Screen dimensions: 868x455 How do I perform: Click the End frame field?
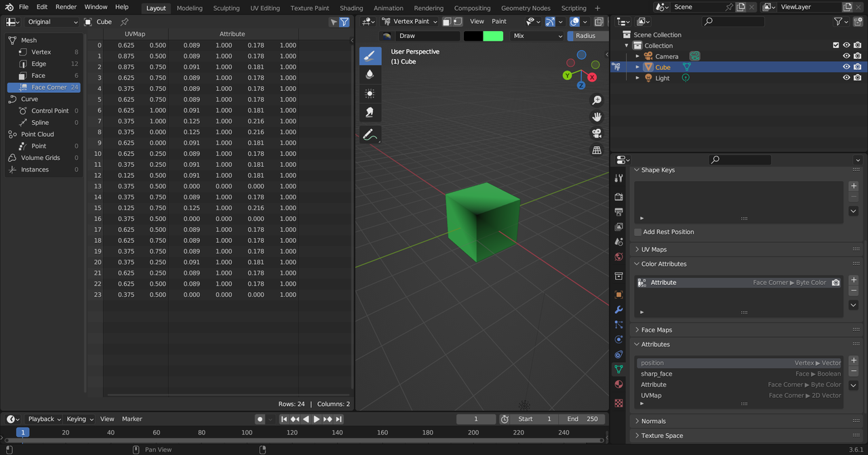point(582,419)
